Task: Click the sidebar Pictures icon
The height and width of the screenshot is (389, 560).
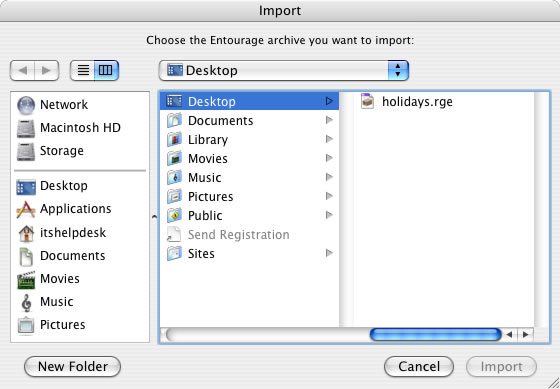Action: click(x=26, y=325)
